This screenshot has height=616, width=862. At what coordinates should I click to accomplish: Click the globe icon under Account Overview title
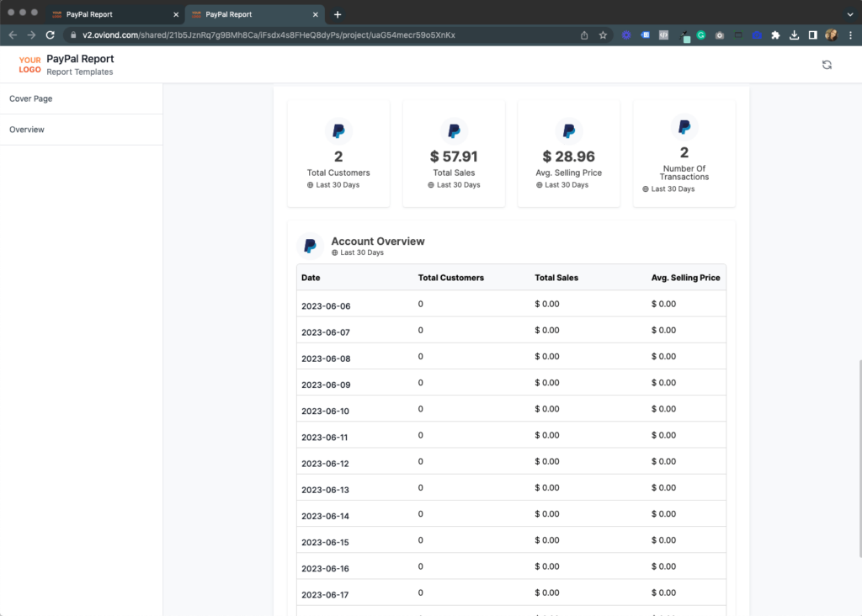[x=335, y=252]
